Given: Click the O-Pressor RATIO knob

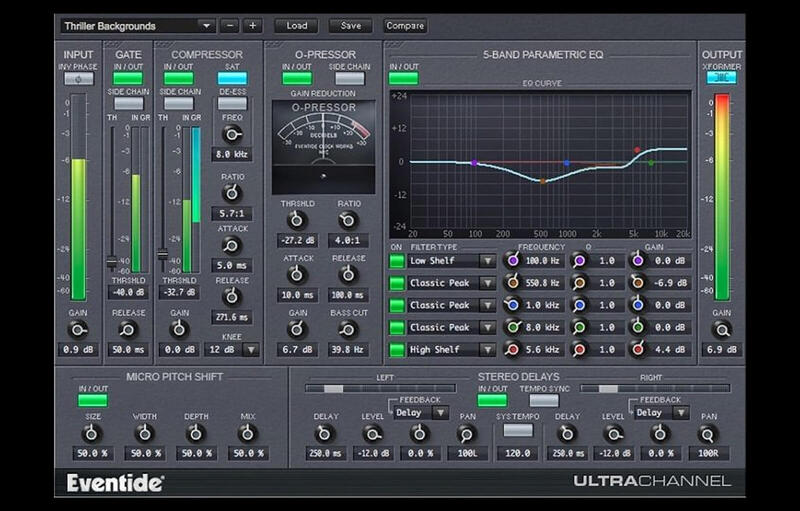Looking at the screenshot, I should click(x=348, y=220).
